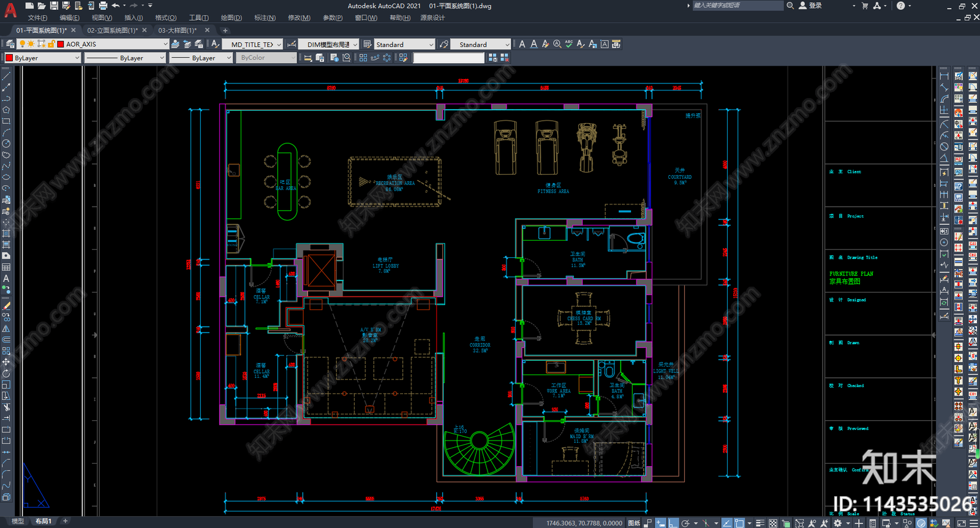
Task: Open the Standard table style dropdown
Action: point(431,44)
